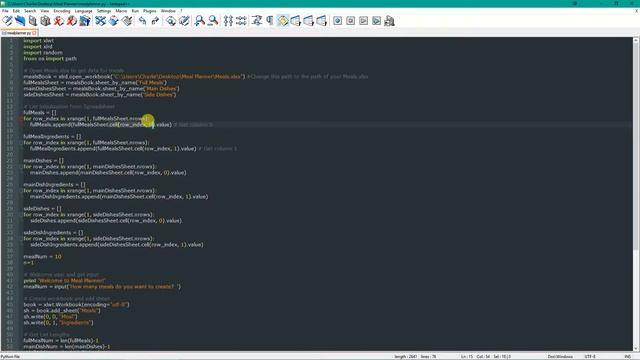This screenshot has height=360, width=640.
Task: Collapse the for loop at line 30
Action: [x=20, y=215]
